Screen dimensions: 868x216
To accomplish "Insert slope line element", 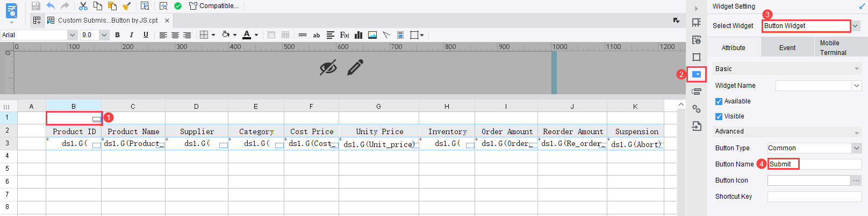I will coord(386,35).
